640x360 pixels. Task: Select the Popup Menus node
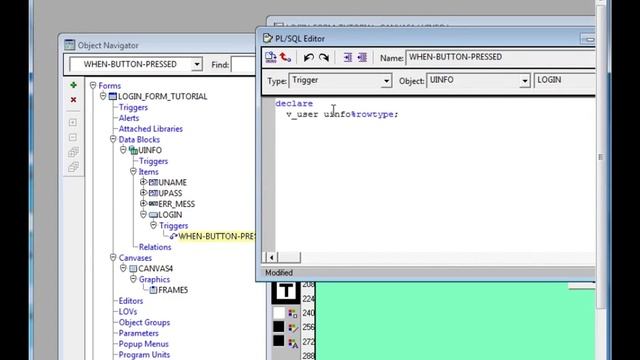pos(143,344)
